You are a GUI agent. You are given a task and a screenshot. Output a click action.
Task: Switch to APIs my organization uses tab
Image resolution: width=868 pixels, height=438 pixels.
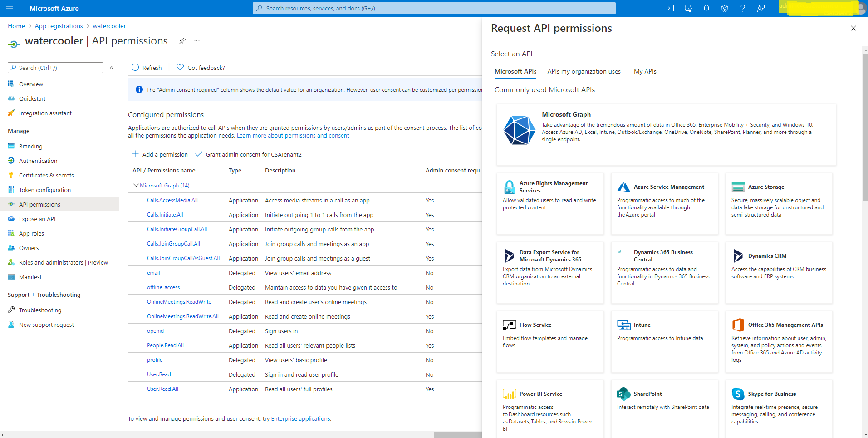point(584,71)
